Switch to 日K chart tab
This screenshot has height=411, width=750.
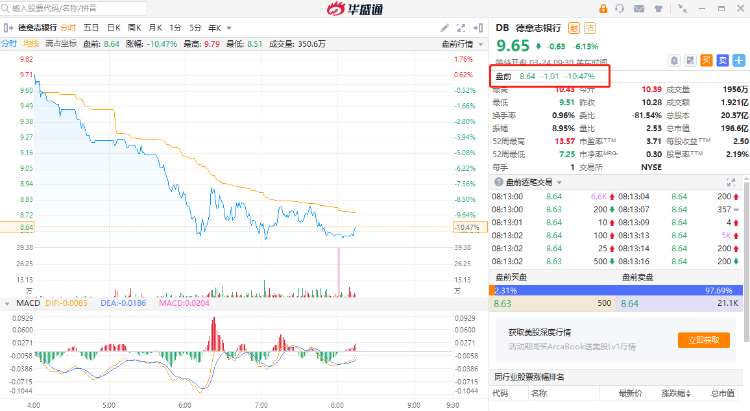114,28
